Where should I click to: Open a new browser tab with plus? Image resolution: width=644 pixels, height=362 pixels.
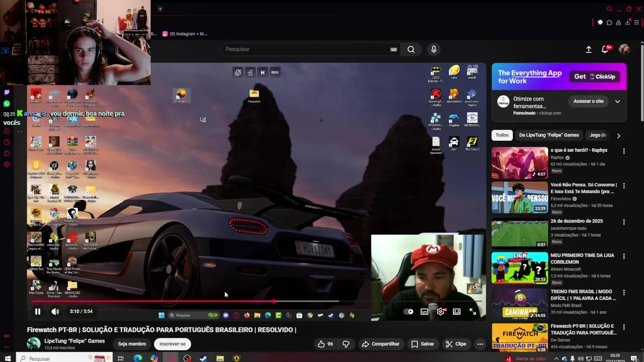160,9
